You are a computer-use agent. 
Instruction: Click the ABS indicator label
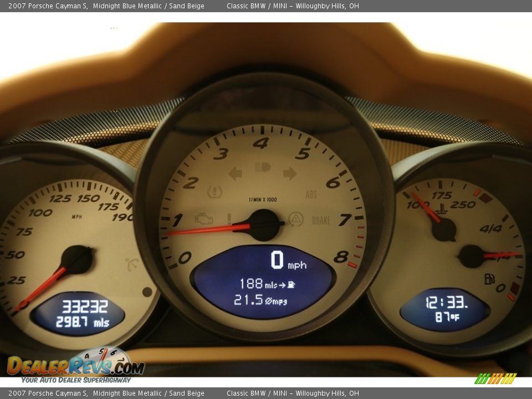coord(311,193)
